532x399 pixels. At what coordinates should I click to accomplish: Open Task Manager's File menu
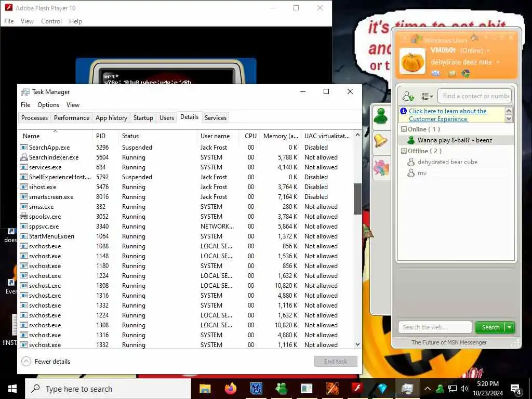click(x=25, y=105)
